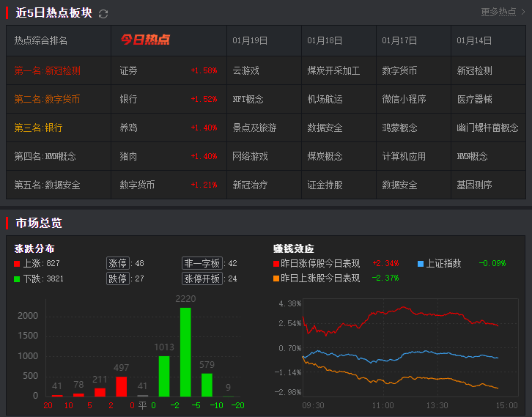Click the +2.34% performance value

coord(385,263)
